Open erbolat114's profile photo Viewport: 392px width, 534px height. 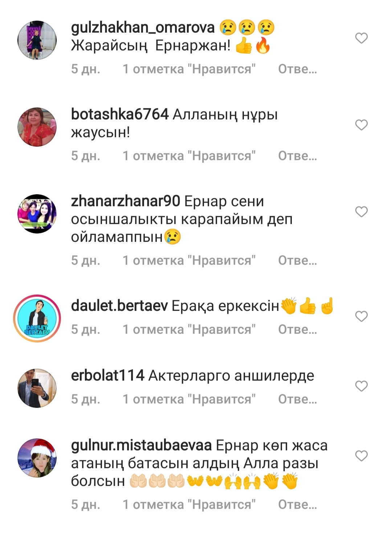(x=37, y=388)
